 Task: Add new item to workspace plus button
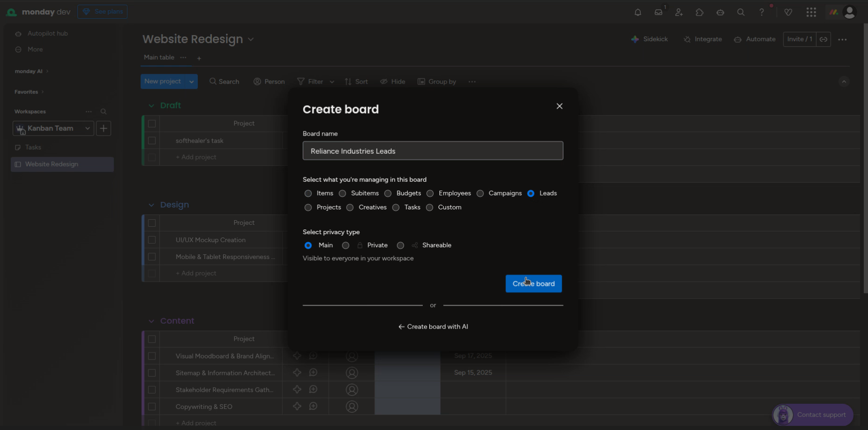click(103, 128)
